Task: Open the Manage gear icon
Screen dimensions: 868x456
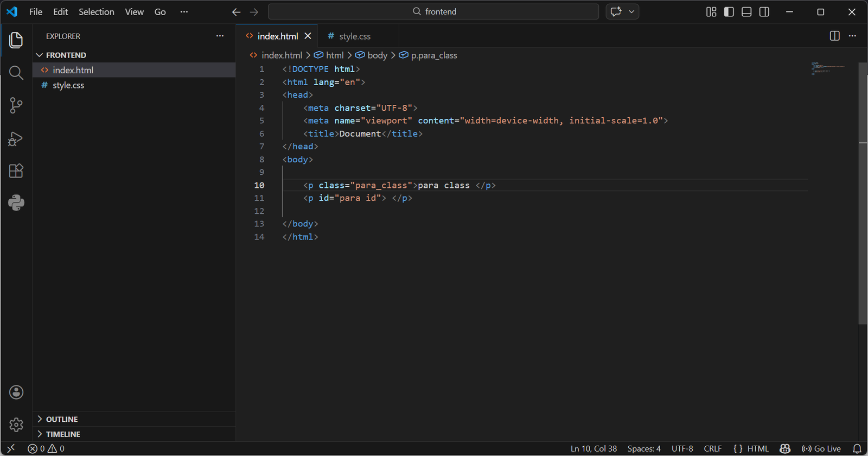Action: click(16, 425)
